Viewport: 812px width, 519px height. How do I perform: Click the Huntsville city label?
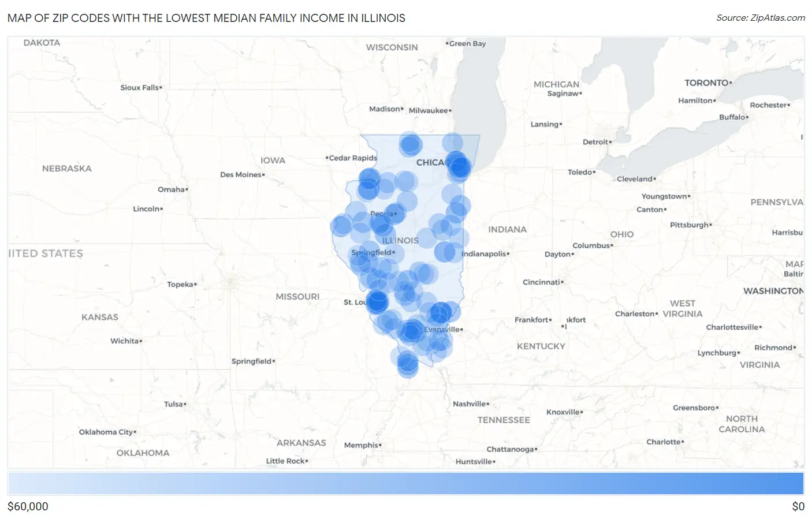tap(475, 461)
